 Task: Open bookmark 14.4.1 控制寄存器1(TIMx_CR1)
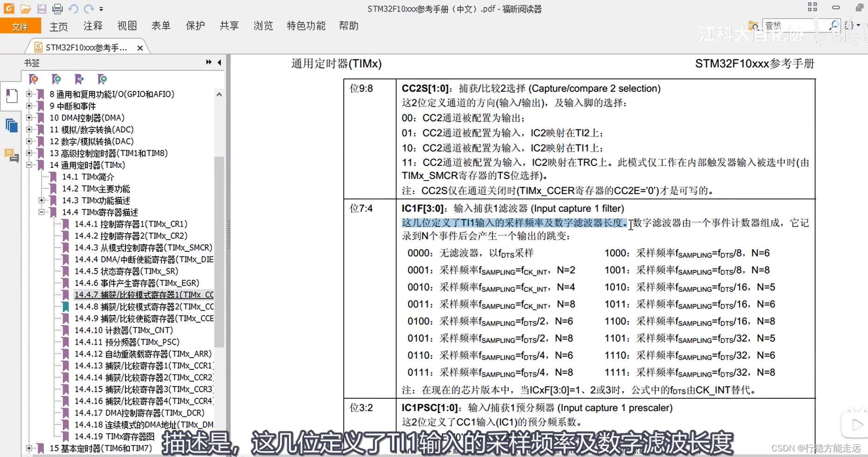pos(131,224)
